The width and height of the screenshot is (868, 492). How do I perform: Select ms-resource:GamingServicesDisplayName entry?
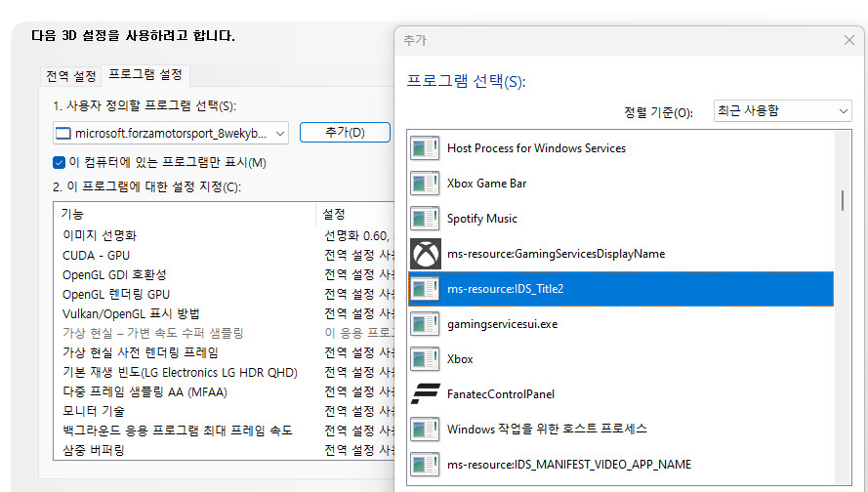coord(621,254)
